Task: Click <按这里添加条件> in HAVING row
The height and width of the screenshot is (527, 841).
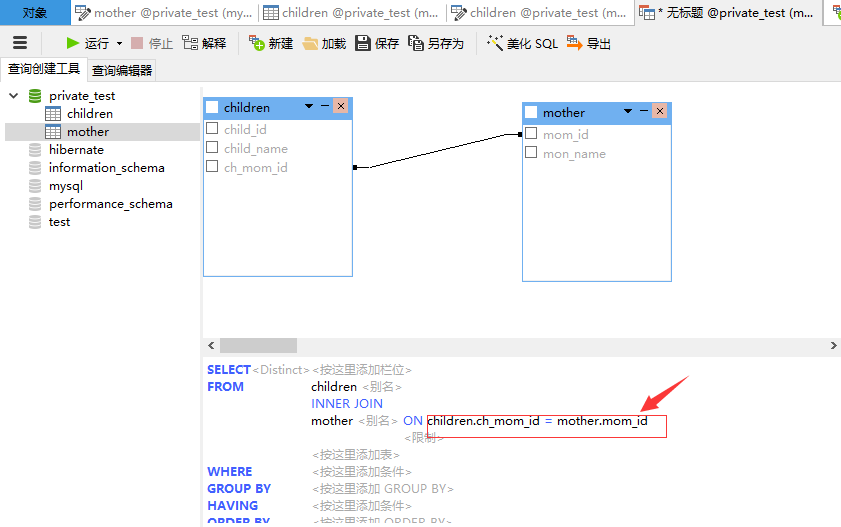Action: [362, 506]
